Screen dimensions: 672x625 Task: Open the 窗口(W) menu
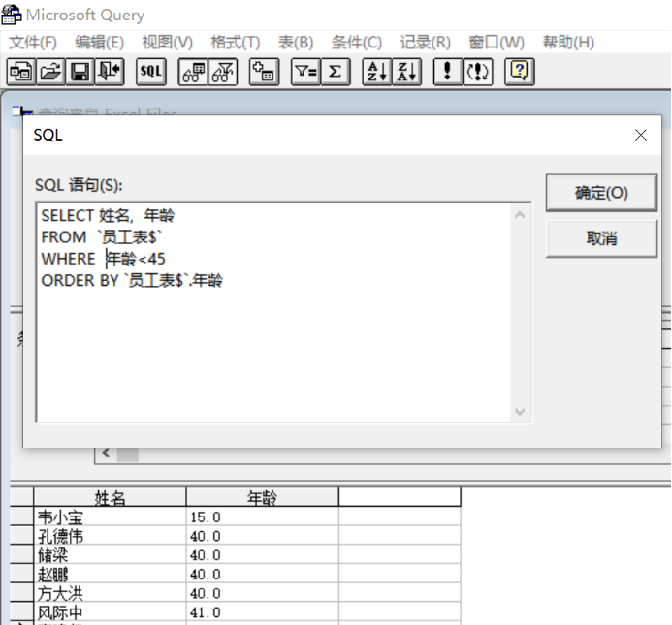click(x=496, y=43)
